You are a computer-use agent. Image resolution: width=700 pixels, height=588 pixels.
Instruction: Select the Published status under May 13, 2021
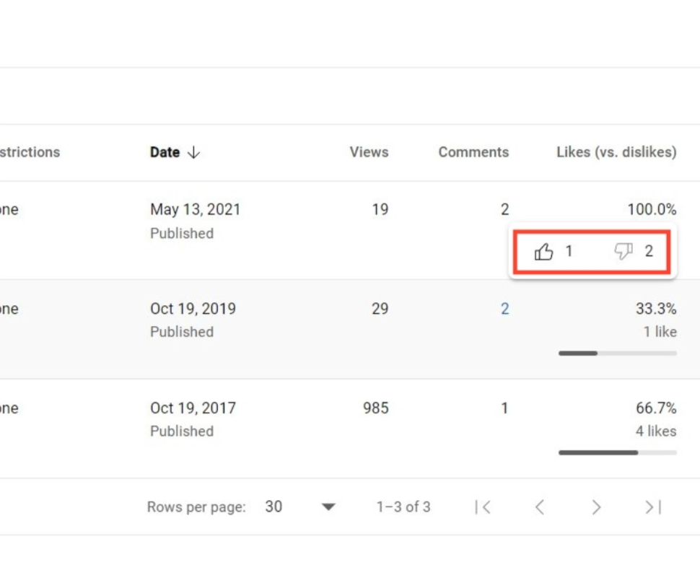click(x=181, y=233)
